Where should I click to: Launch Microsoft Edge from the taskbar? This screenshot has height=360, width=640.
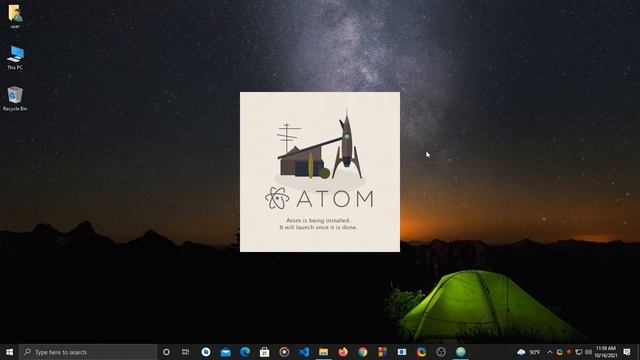coord(245,352)
